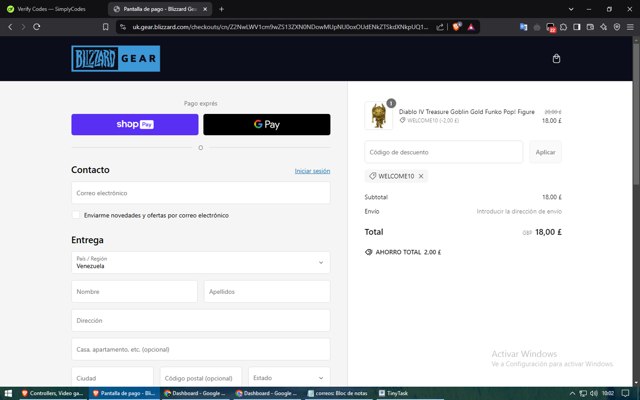Open Brave Rewards triangle icon
The width and height of the screenshot is (640, 400).
tap(471, 27)
